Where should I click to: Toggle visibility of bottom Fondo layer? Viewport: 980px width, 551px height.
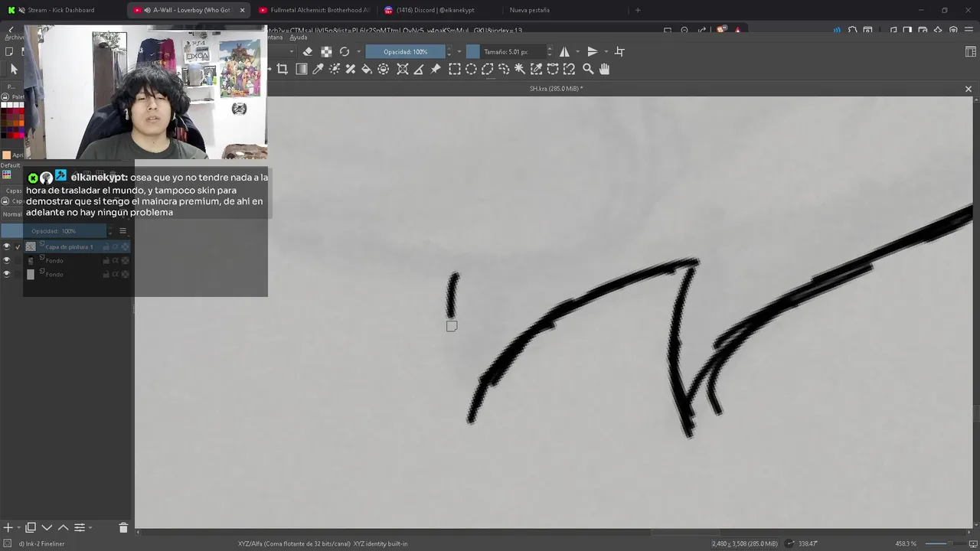[7, 274]
